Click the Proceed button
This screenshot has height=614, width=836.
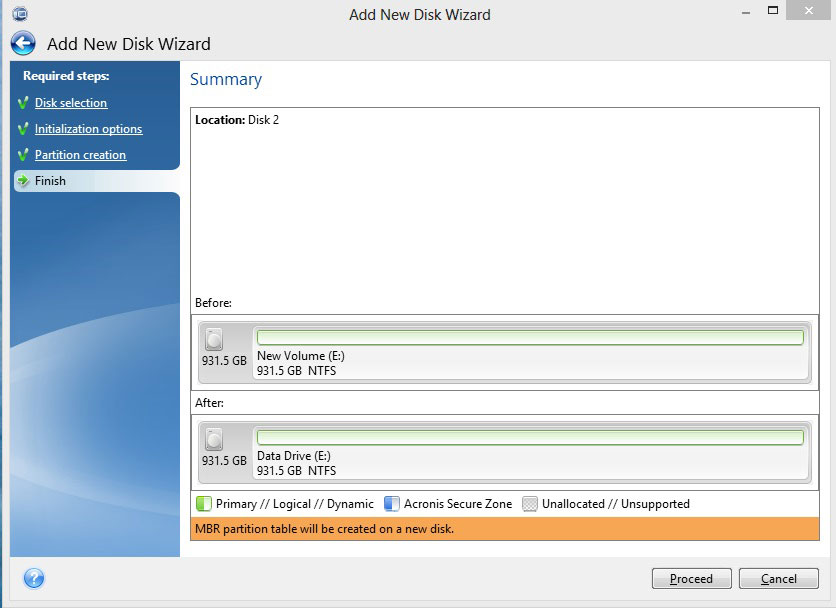(692, 578)
